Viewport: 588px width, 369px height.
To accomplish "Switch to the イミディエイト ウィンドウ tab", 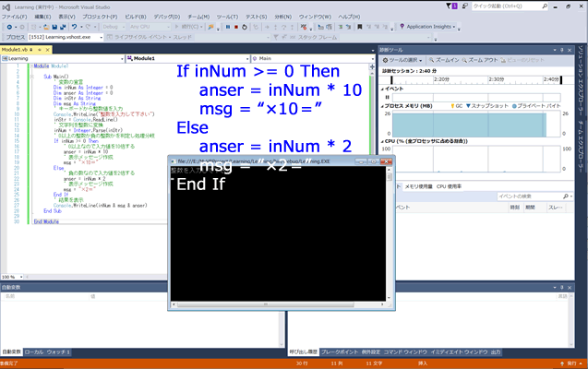I will (459, 352).
